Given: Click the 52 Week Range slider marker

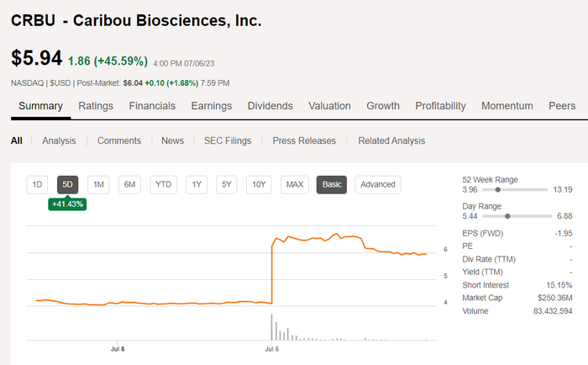Looking at the screenshot, I should pyautogui.click(x=498, y=190).
